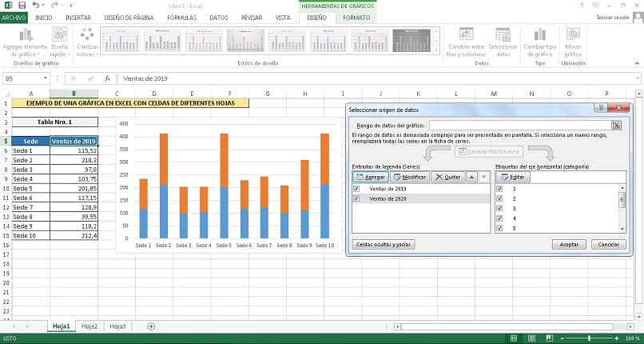
Task: Open the INSERTAR ribbon tab
Action: tap(78, 18)
